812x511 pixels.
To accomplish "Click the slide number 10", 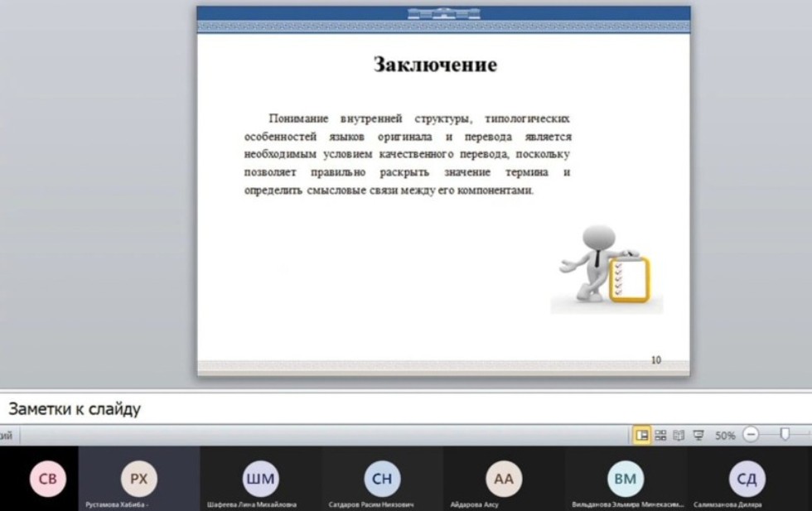I will point(655,358).
